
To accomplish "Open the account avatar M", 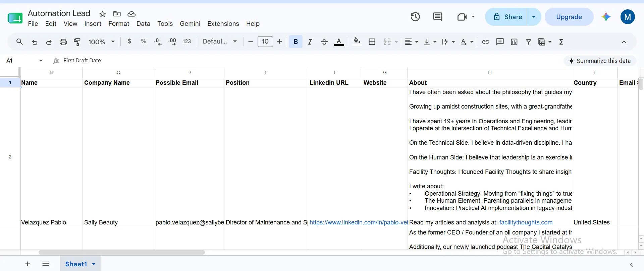I will tap(628, 17).
